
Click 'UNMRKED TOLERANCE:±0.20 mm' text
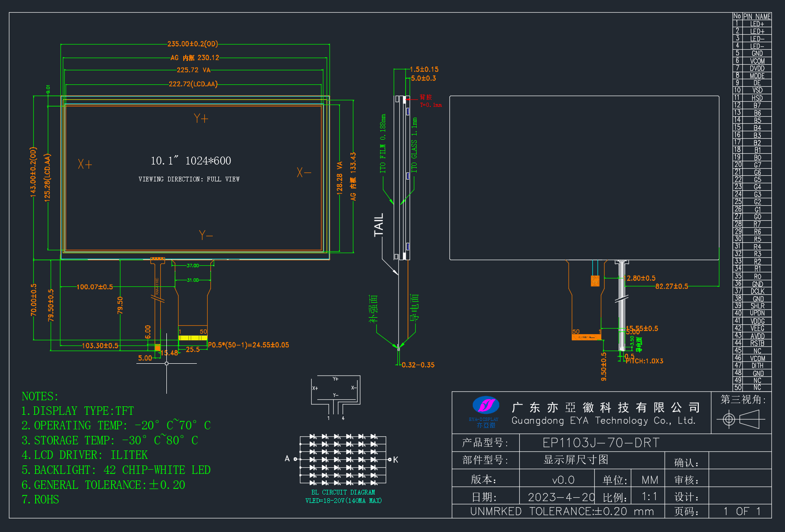[562, 511]
